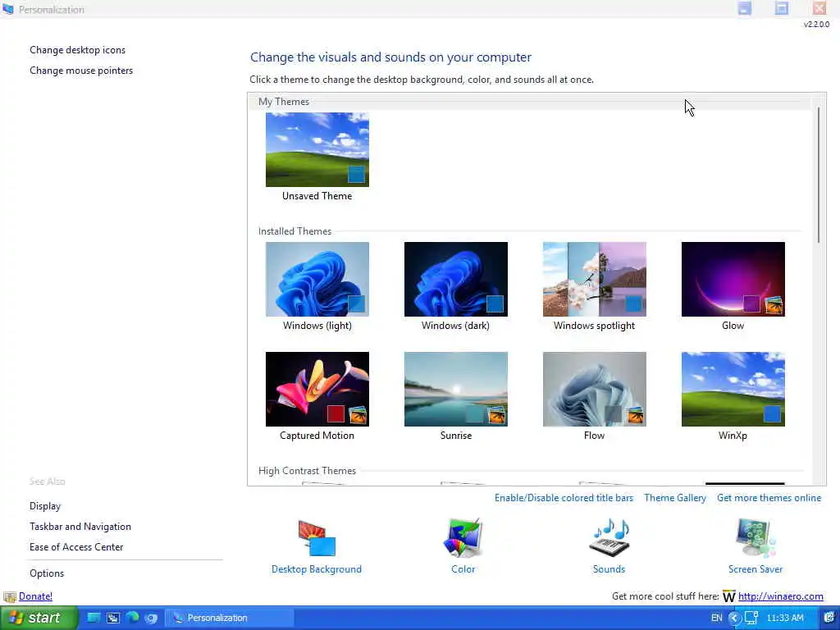The width and height of the screenshot is (840, 630).
Task: Click the show desktop icon in quick launch
Action: (94, 618)
